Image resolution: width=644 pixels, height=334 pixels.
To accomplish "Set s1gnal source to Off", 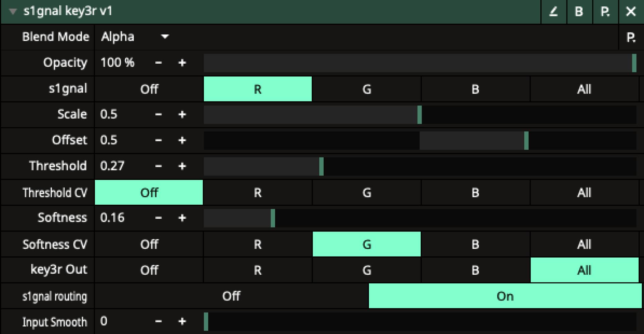I will (x=149, y=89).
